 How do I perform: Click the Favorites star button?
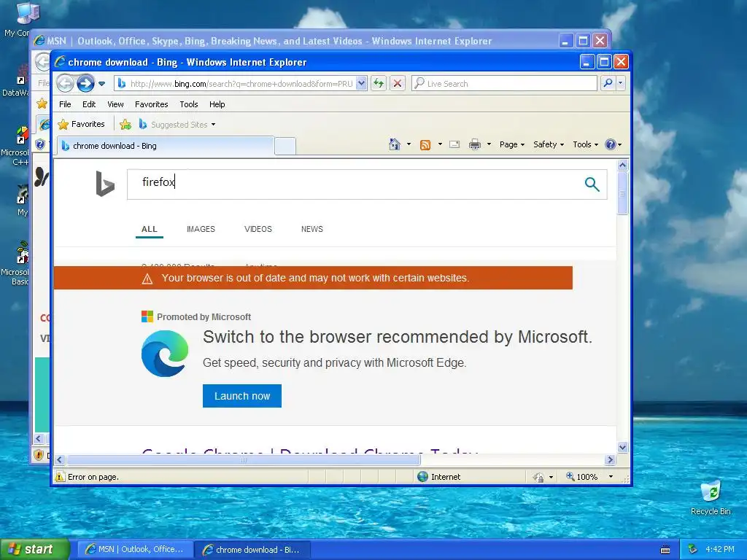pos(81,124)
